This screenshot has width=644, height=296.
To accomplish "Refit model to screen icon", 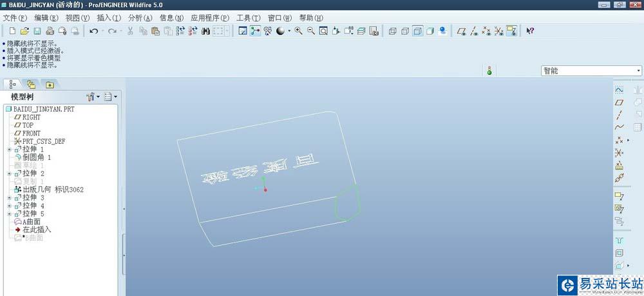I will (x=324, y=31).
